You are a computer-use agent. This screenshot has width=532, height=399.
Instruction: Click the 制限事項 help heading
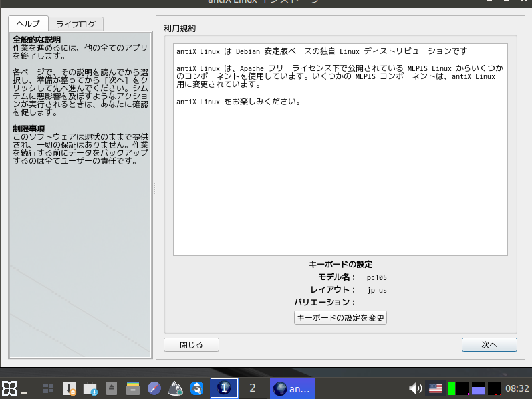pos(29,128)
